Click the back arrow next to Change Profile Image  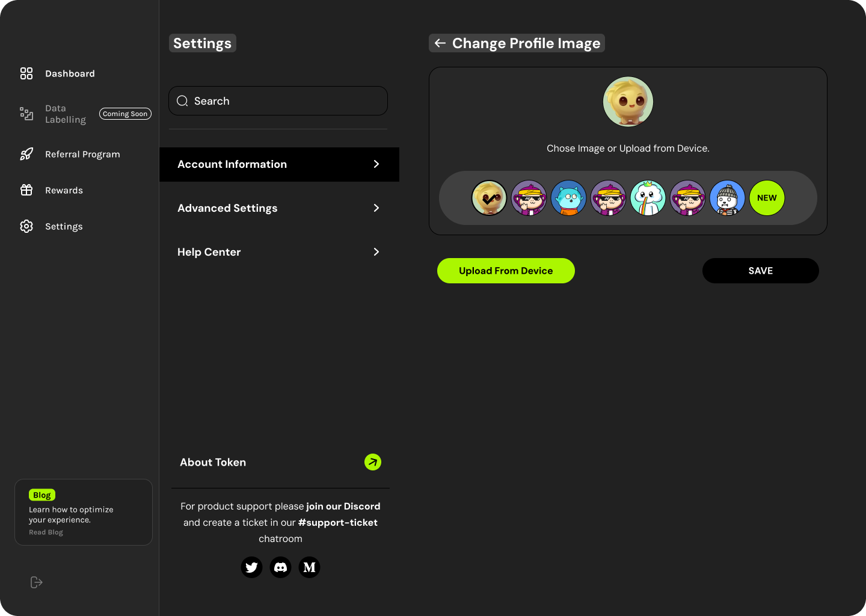click(x=440, y=43)
